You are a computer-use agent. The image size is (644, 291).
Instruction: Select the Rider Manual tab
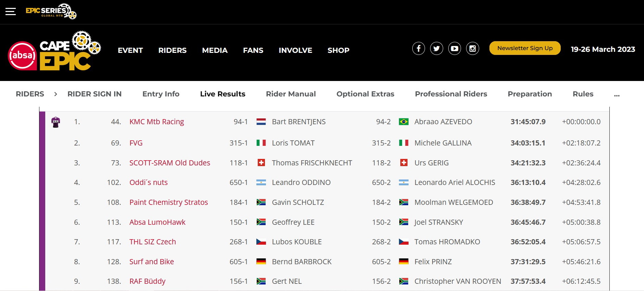[x=291, y=94]
